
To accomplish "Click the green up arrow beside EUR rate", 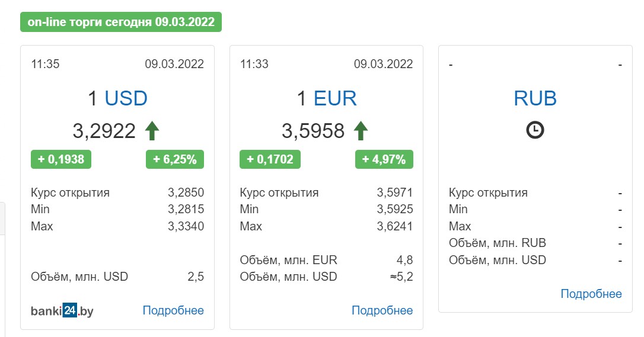I will click(x=361, y=131).
